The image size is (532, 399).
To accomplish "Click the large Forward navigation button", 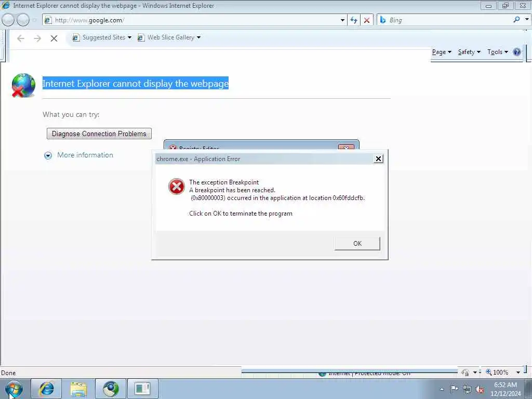I will coord(23,20).
